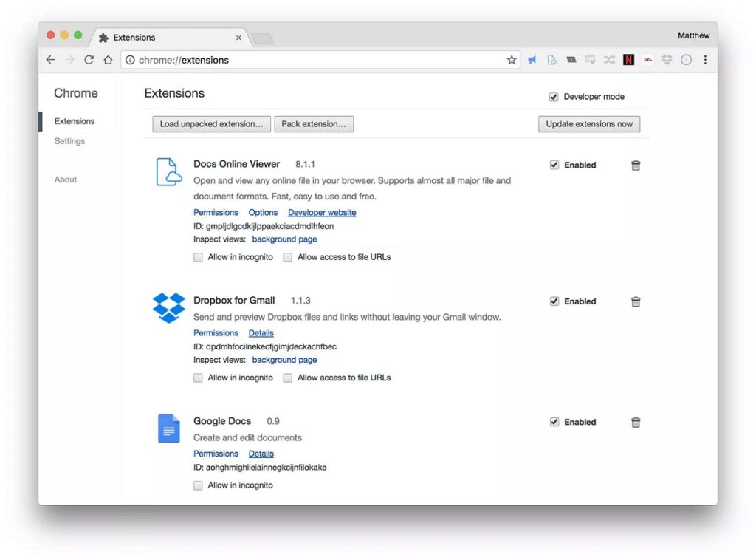Click inside the address bar
This screenshot has width=756, height=560.
pos(295,60)
